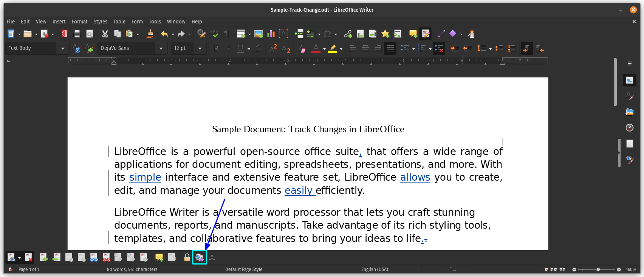This screenshot has width=644, height=277.
Task: Toggle the Record Changes button in the bottom toolbar
Action: pos(28,257)
